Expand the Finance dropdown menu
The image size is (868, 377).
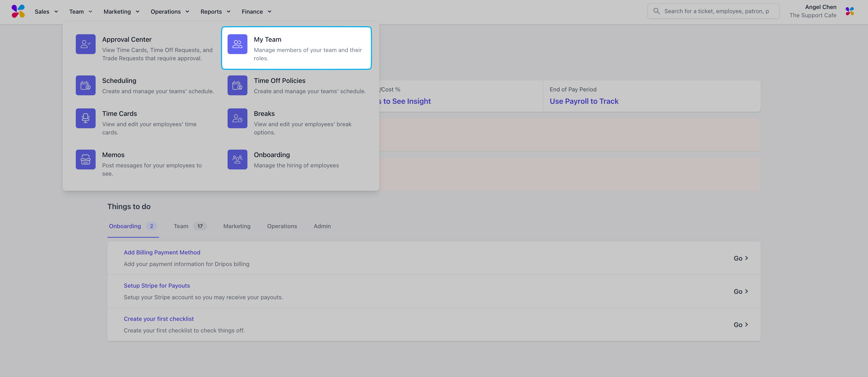point(256,12)
